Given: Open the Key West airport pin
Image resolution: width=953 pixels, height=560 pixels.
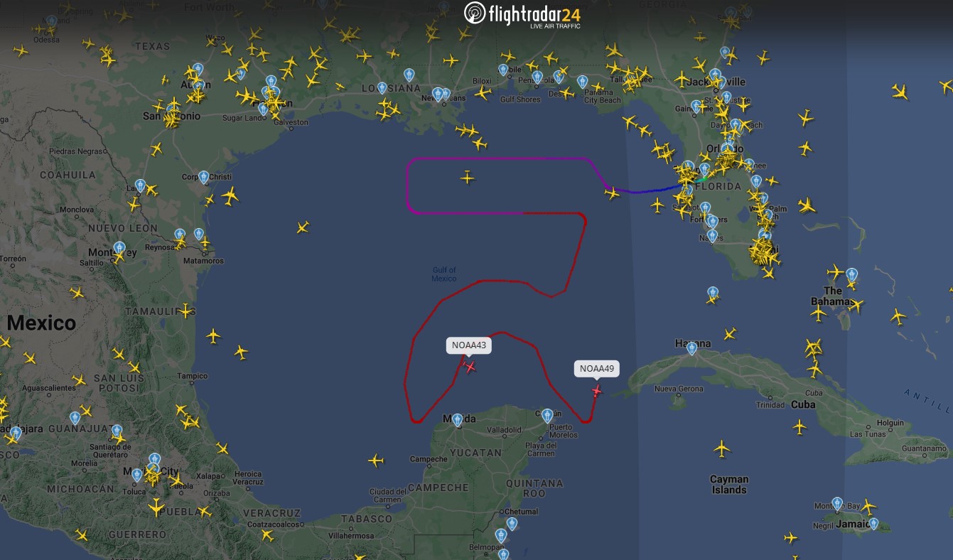Looking at the screenshot, I should 713,293.
